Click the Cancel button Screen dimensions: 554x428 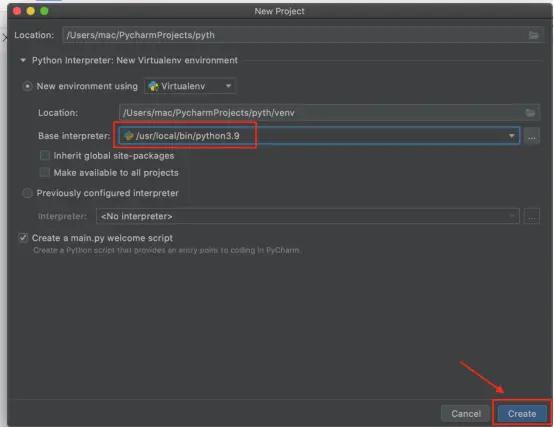[466, 414]
